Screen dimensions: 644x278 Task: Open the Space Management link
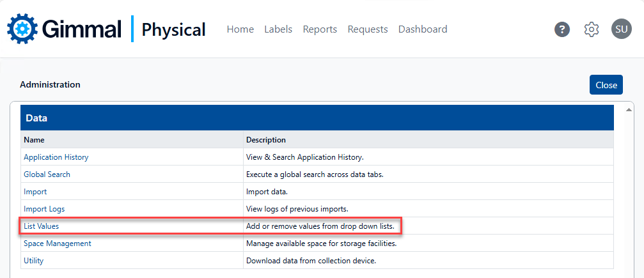[x=58, y=243]
